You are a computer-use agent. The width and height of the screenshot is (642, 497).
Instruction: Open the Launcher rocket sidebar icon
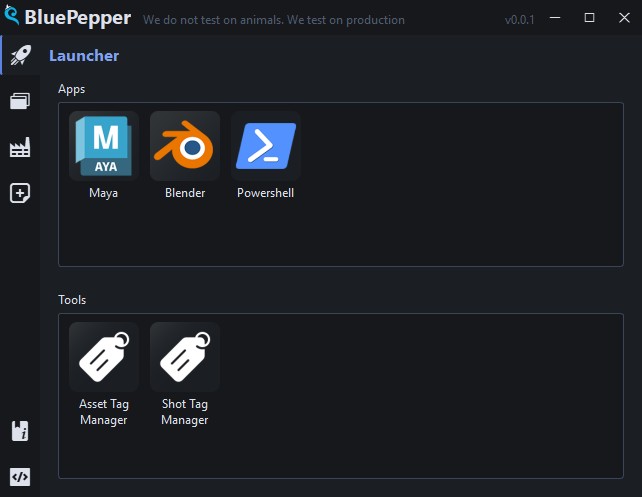(x=20, y=55)
